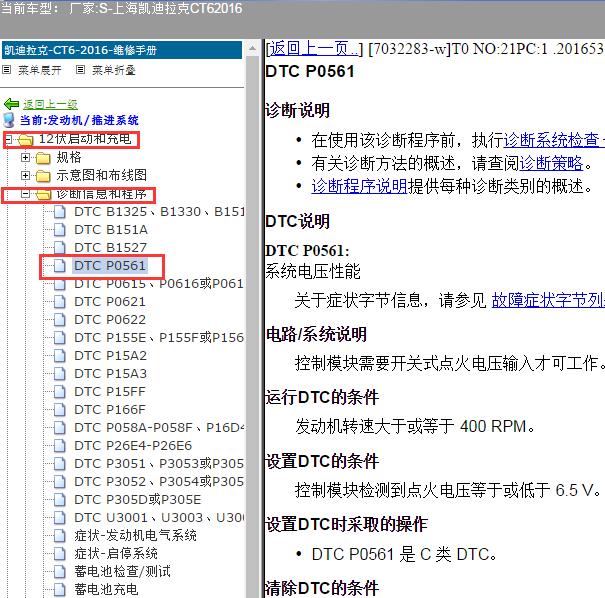Click document icon beside DTC P305D或P305E
Viewport: 605px width, 598px height.
click(x=59, y=500)
